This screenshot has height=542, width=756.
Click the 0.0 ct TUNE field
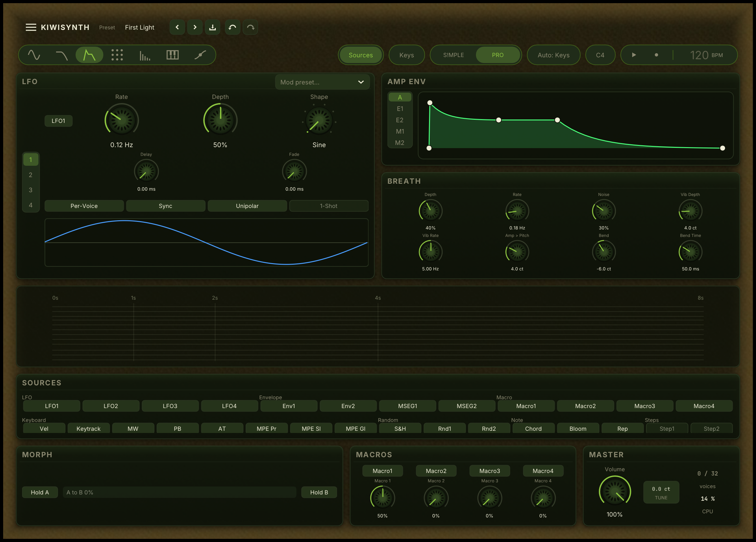coord(661,492)
